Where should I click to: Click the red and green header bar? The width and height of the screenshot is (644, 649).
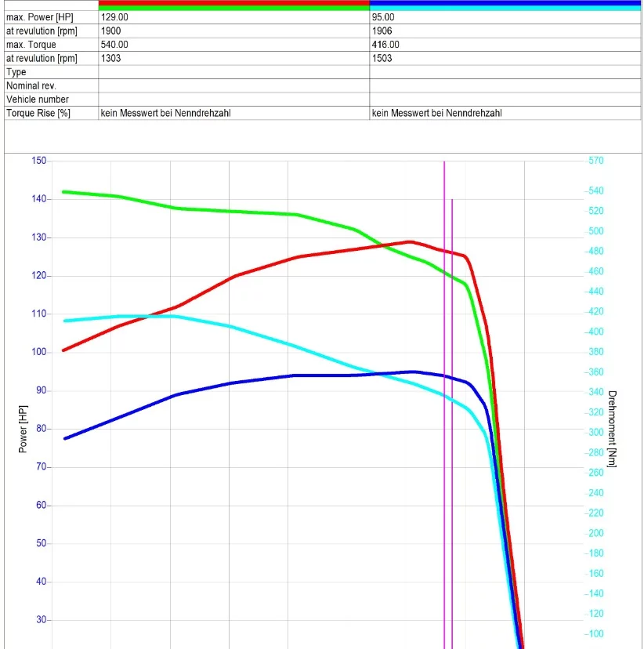tap(233, 5)
